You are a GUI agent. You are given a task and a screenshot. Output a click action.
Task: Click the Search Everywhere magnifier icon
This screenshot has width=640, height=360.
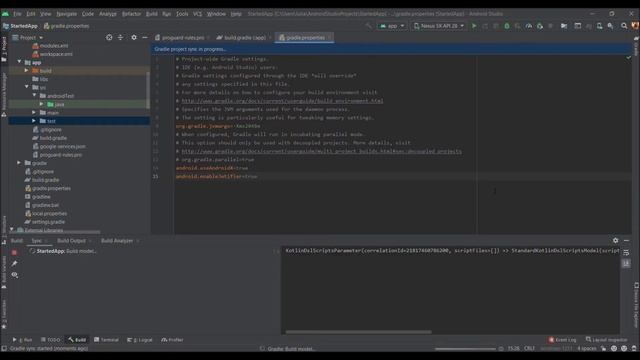pyautogui.click(x=624, y=26)
